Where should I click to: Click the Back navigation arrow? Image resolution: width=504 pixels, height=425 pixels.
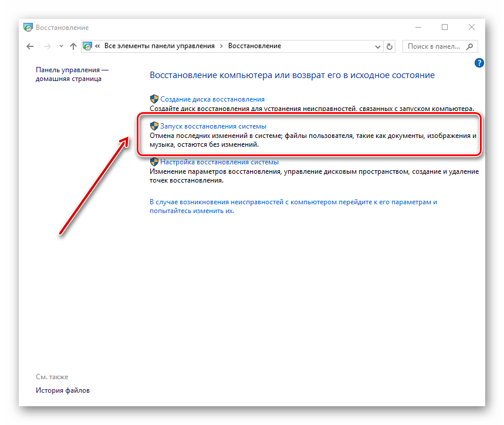30,46
